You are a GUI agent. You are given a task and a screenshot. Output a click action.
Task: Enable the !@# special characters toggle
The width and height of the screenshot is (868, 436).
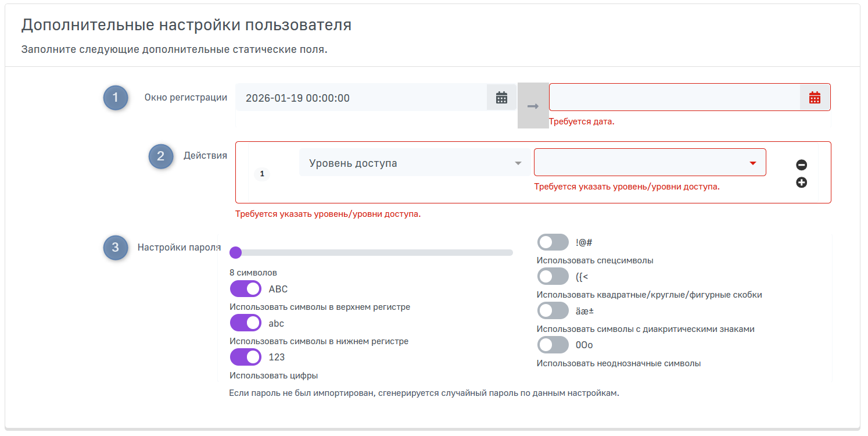tap(553, 242)
